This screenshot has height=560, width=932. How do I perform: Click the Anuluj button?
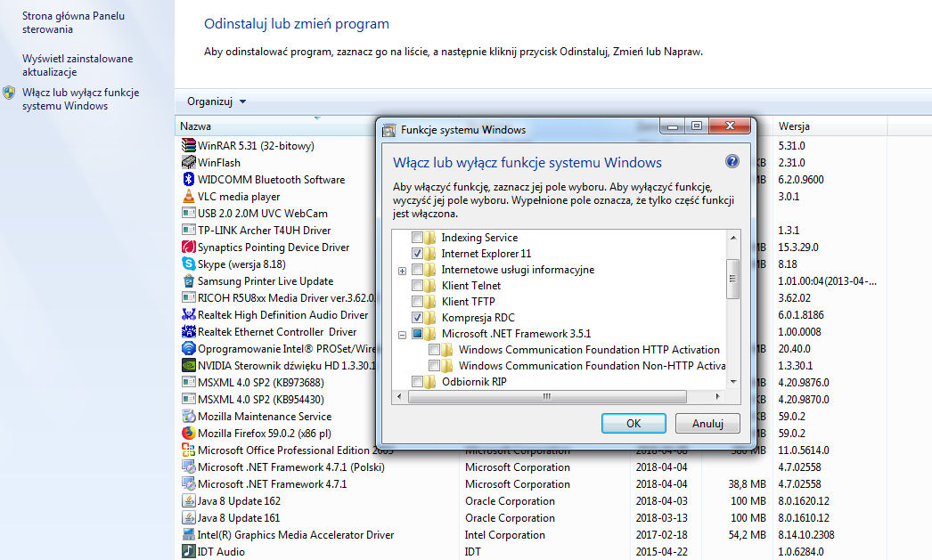707,424
